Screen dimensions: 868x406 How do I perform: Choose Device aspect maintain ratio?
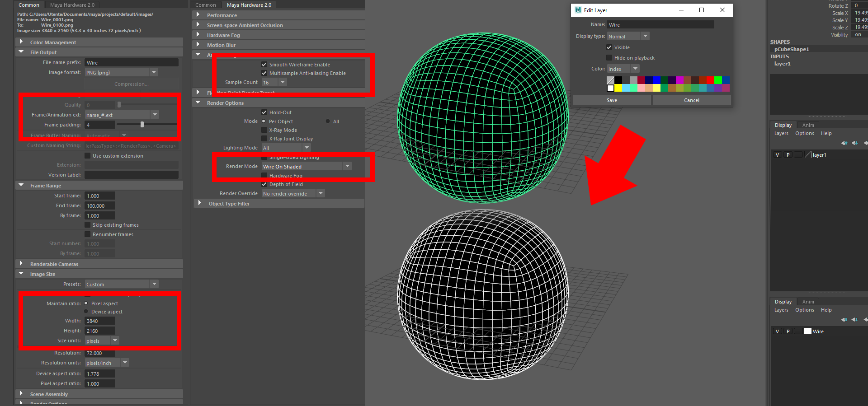coord(86,312)
